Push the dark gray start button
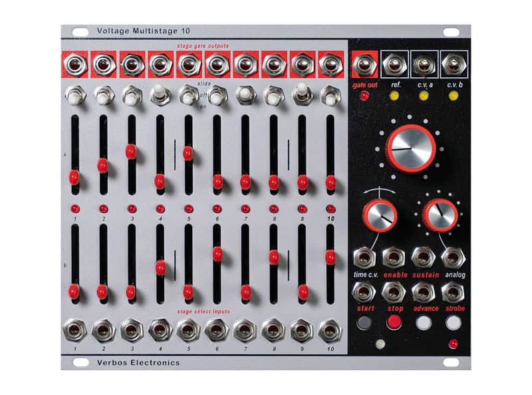 [364, 323]
